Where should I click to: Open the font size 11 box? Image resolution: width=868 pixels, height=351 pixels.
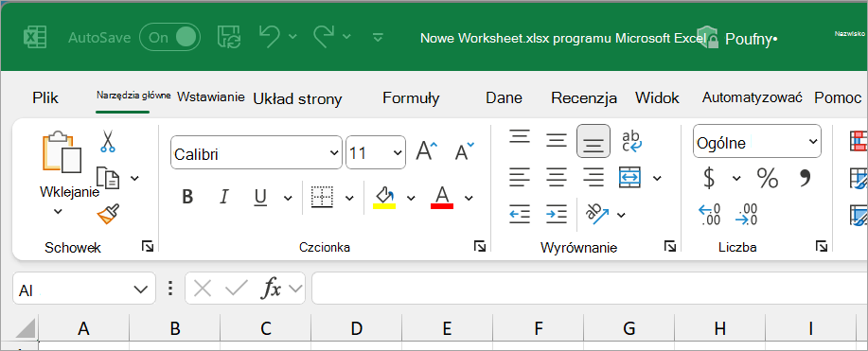point(376,153)
